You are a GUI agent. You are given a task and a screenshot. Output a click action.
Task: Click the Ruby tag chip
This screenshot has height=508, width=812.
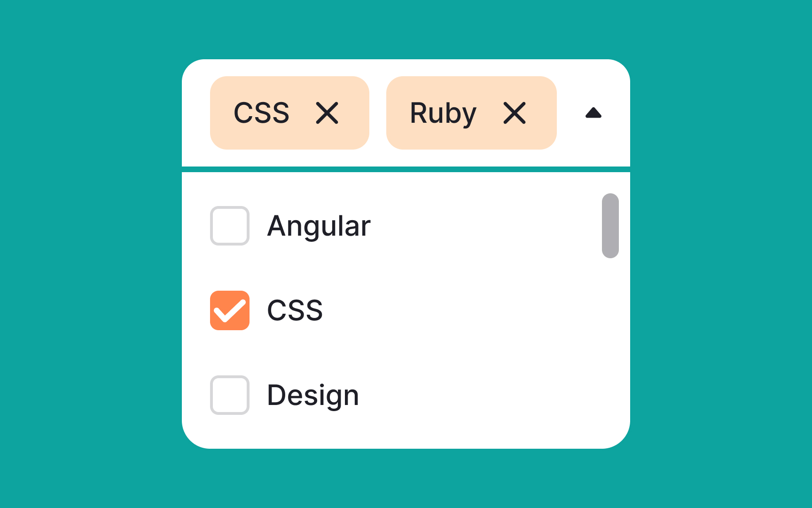[442, 113]
